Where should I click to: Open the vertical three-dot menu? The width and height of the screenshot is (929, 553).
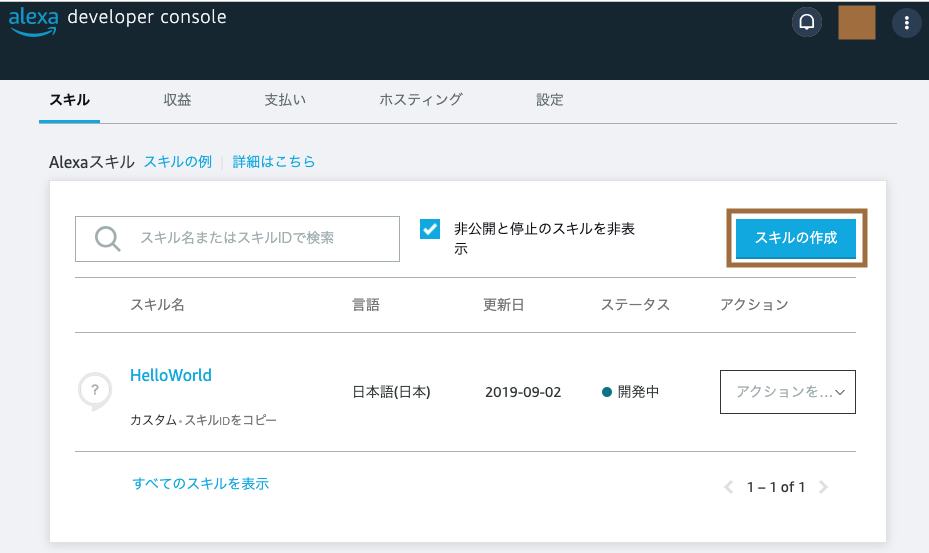click(906, 23)
